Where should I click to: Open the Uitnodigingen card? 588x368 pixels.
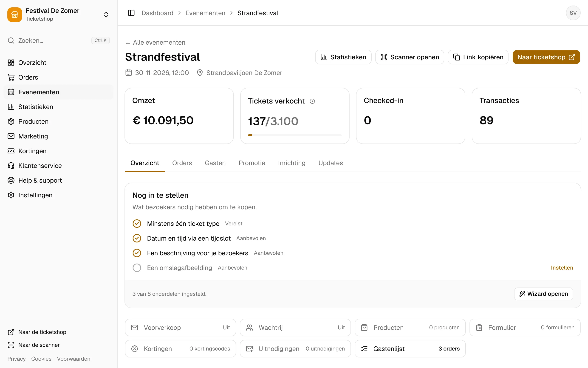click(x=295, y=349)
